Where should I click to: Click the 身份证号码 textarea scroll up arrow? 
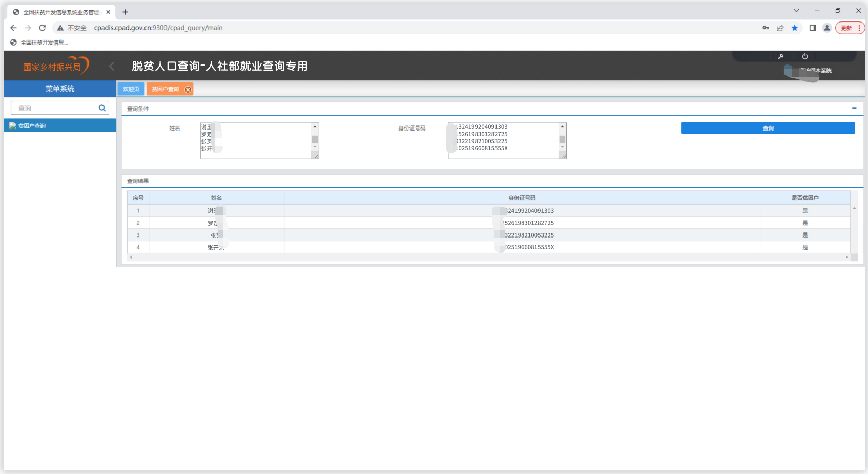562,126
